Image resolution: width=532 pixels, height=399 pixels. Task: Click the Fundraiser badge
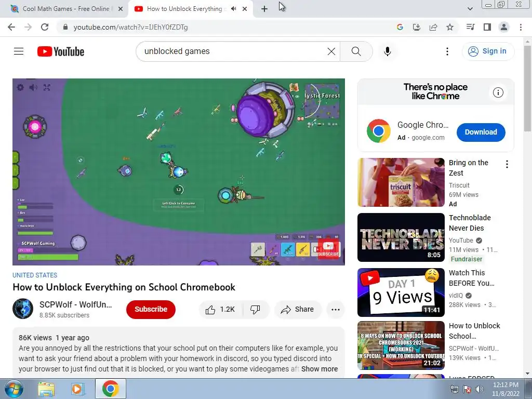466,259
